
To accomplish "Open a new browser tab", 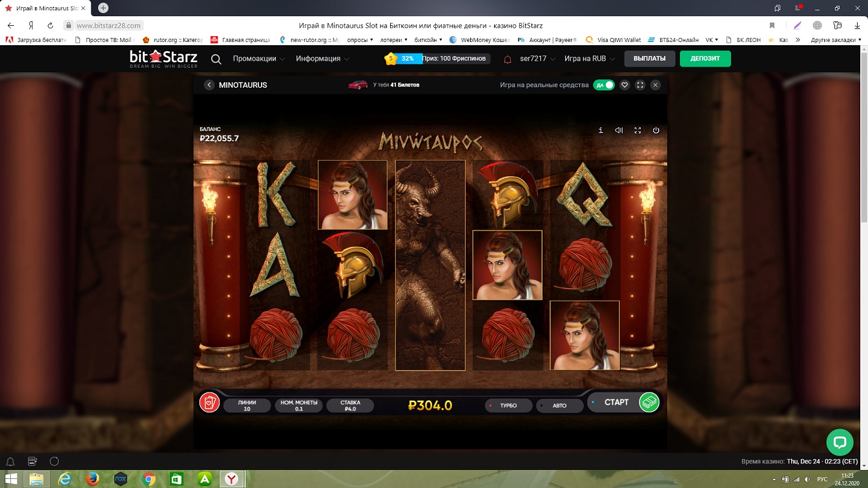I will point(103,8).
